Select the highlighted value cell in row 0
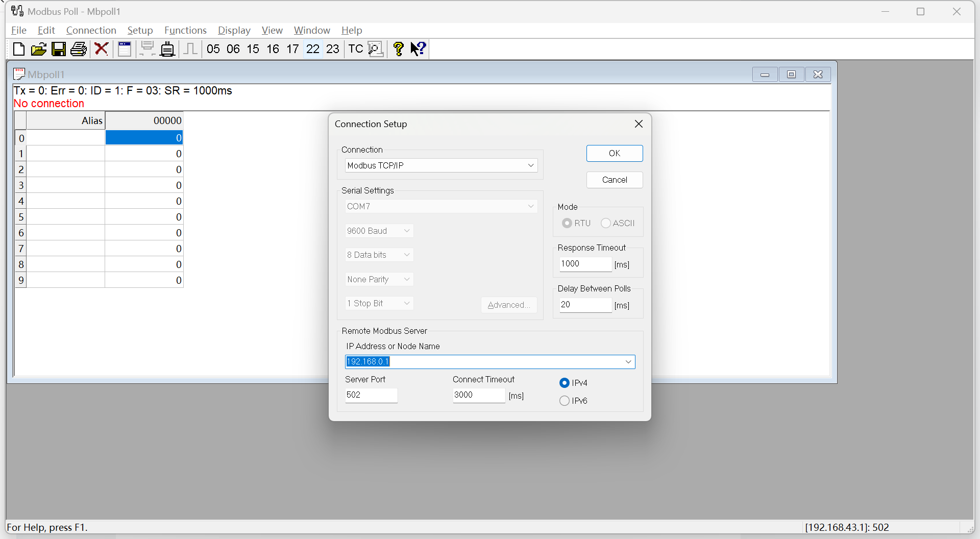Image resolution: width=980 pixels, height=539 pixels. [144, 138]
